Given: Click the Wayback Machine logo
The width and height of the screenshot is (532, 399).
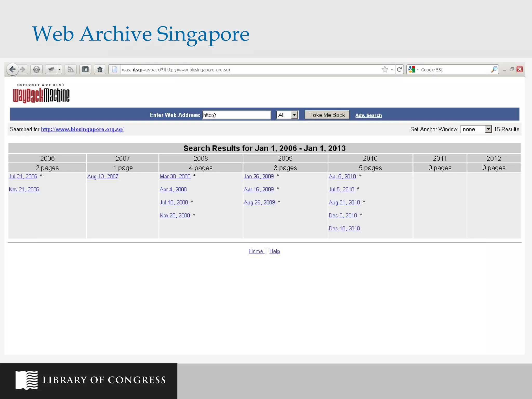Looking at the screenshot, I should [x=41, y=93].
